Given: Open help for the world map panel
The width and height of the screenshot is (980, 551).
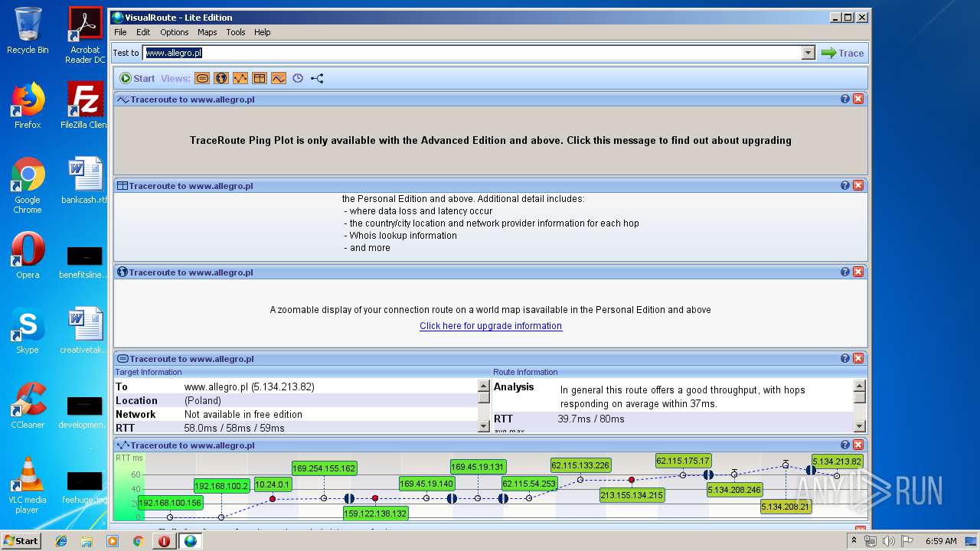Looking at the screenshot, I should click(x=845, y=272).
